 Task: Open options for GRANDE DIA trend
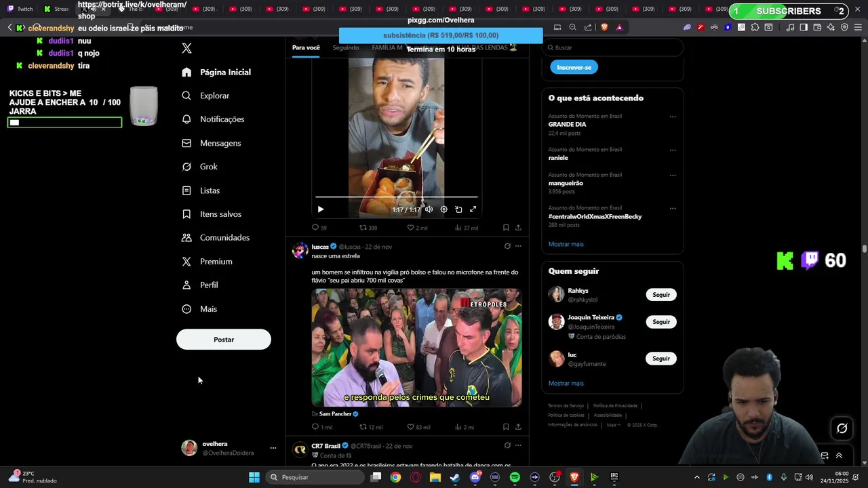tap(673, 117)
